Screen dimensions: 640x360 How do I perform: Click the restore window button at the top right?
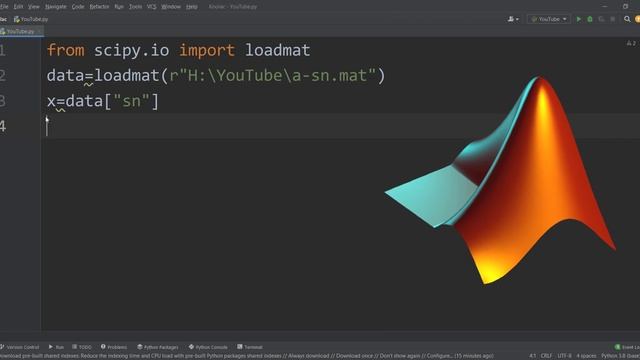pyautogui.click(x=625, y=7)
